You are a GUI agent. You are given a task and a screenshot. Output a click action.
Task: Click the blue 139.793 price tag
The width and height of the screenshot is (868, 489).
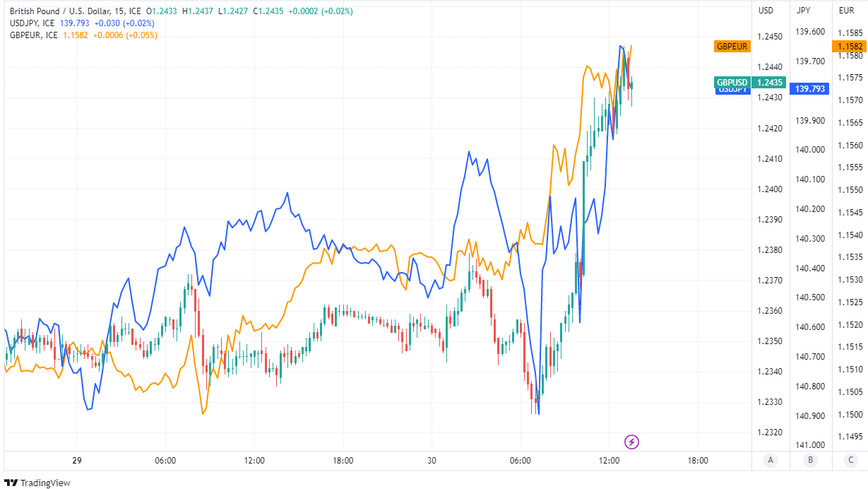click(x=810, y=89)
